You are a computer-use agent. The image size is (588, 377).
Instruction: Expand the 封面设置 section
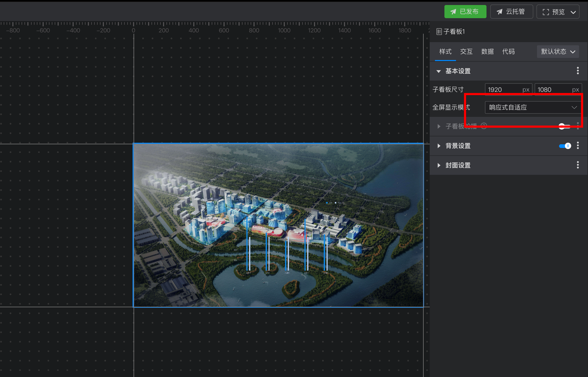tap(439, 165)
